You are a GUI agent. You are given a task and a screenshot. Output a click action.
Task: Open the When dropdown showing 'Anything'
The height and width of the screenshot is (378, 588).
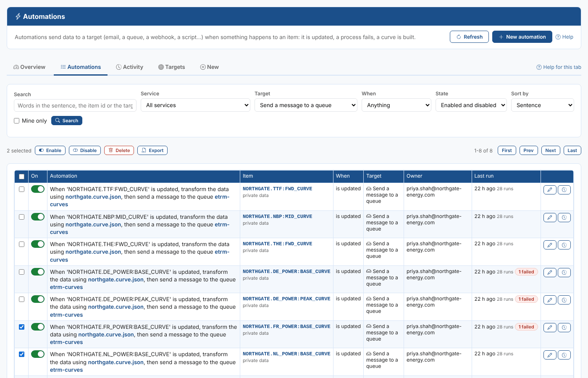[x=396, y=105]
